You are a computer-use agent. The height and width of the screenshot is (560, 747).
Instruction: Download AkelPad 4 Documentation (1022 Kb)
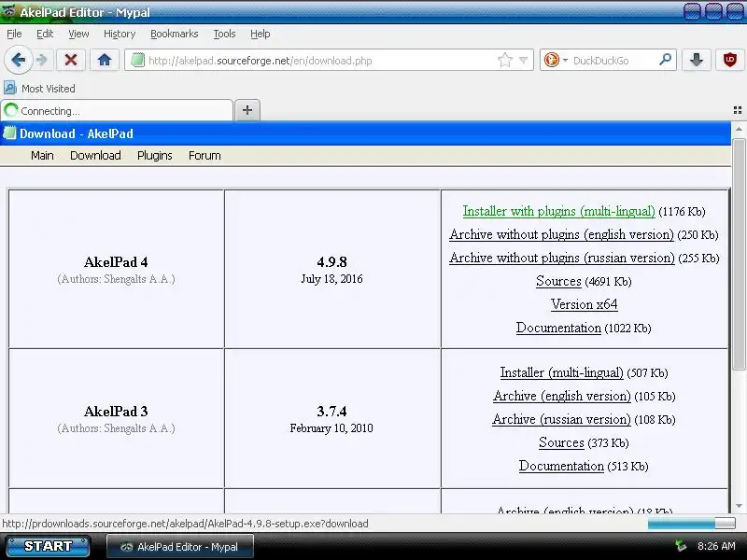(x=558, y=328)
